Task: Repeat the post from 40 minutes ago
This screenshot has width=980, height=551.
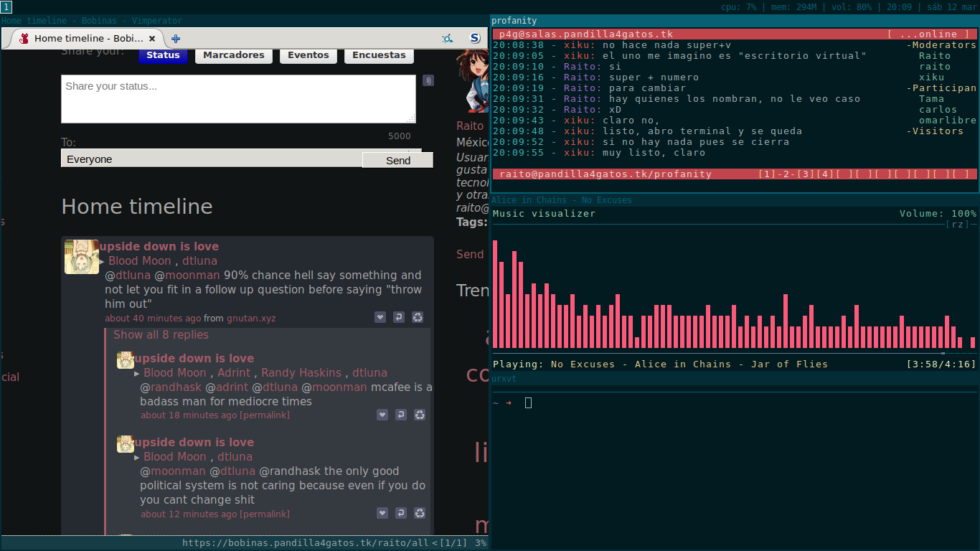Action: 418,317
